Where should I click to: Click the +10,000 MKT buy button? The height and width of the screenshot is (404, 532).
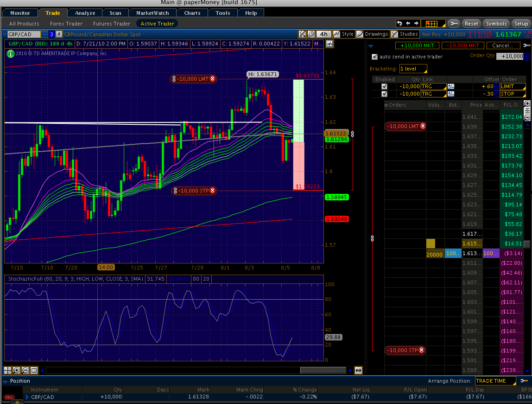(418, 45)
